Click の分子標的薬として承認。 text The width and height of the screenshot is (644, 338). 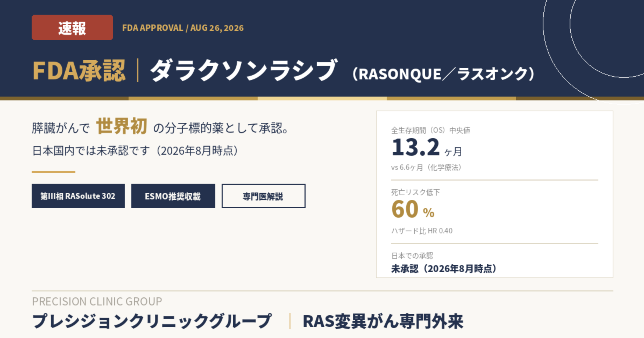point(221,128)
